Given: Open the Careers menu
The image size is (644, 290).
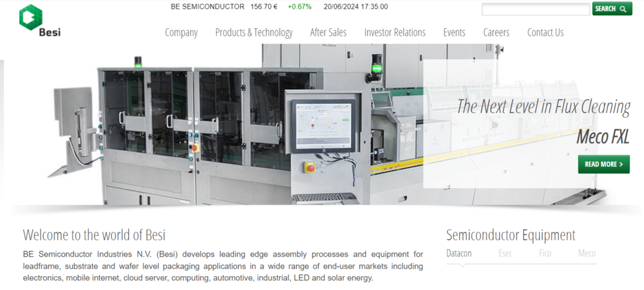Looking at the screenshot, I should [496, 33].
